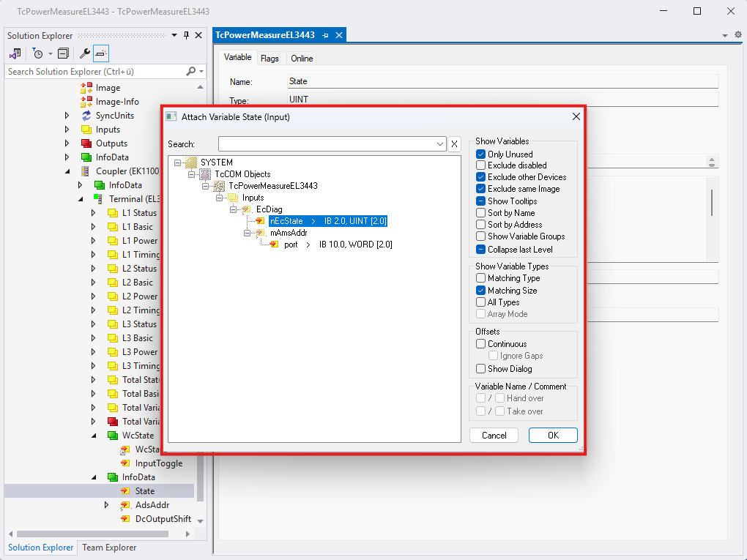Click the variable icon next to port
This screenshot has width=747, height=560.
tap(275, 244)
